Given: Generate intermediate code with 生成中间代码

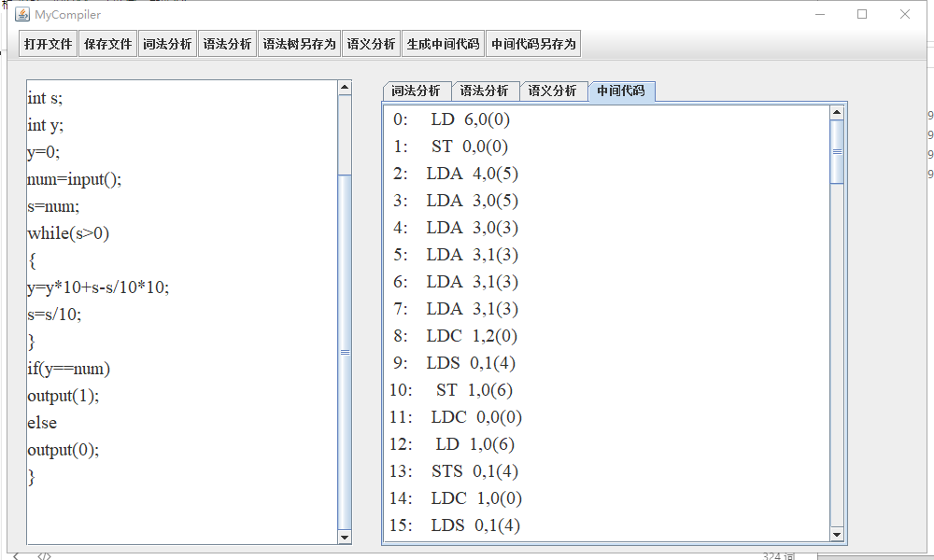Looking at the screenshot, I should coord(443,43).
